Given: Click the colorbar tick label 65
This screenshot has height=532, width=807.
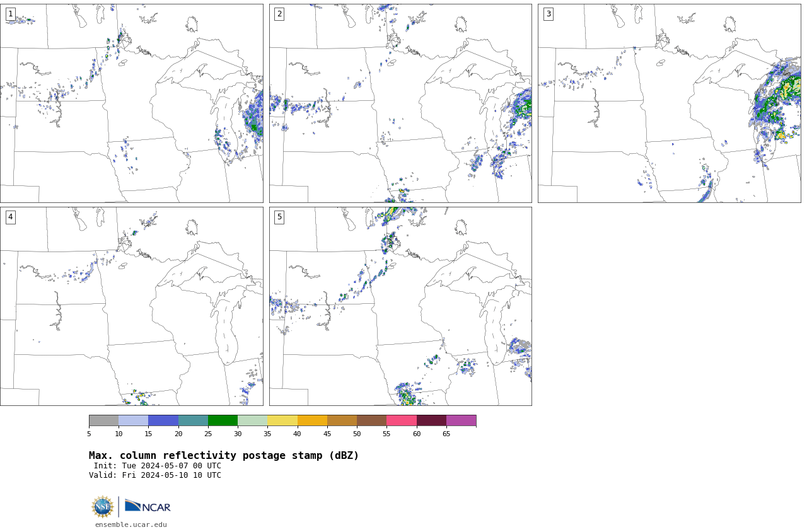Looking at the screenshot, I should [446, 434].
